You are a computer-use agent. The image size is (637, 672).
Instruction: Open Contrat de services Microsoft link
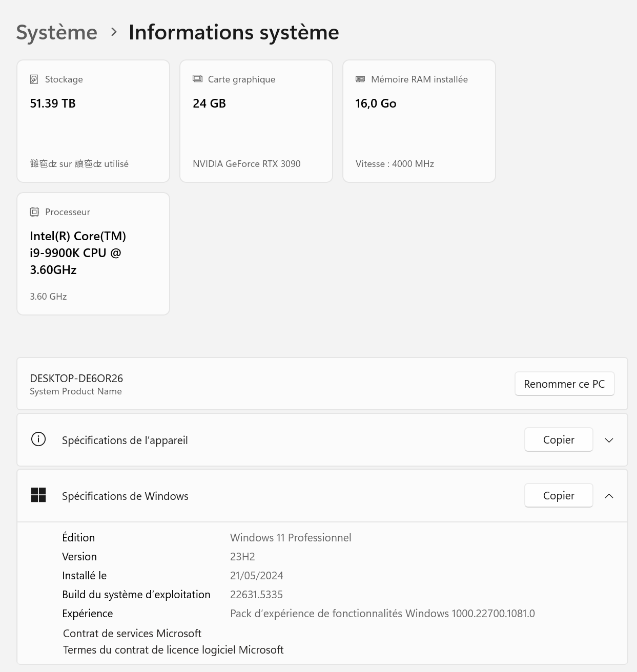[132, 634]
